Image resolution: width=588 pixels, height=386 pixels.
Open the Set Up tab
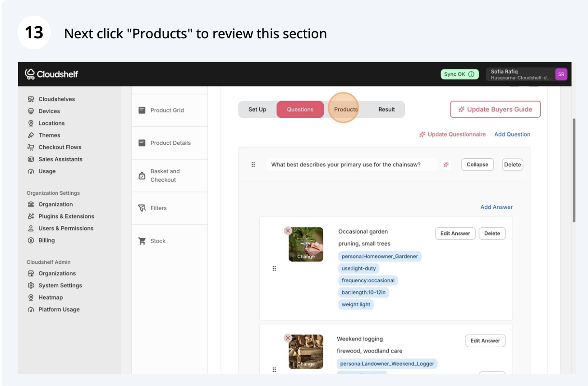point(257,110)
